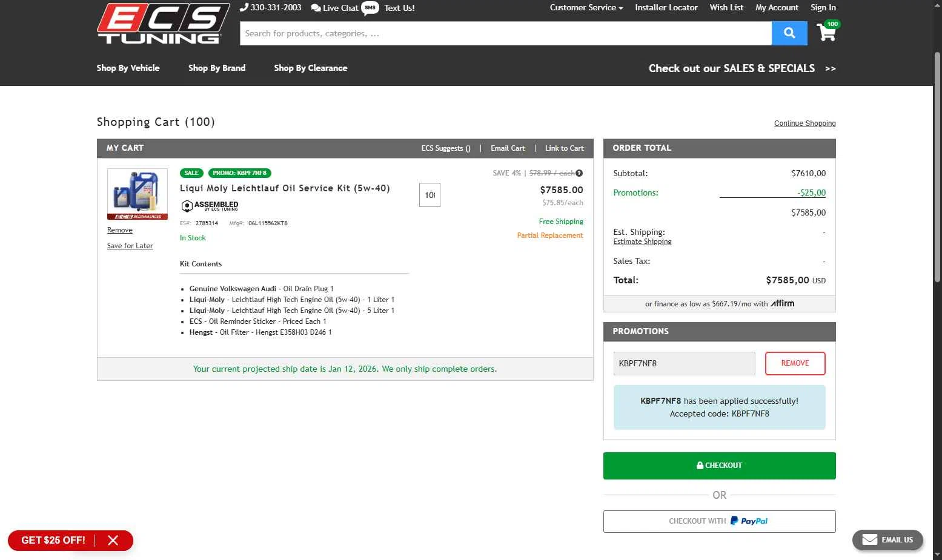The width and height of the screenshot is (942, 560).
Task: Open Shop By Clearance menu
Action: pyautogui.click(x=310, y=68)
